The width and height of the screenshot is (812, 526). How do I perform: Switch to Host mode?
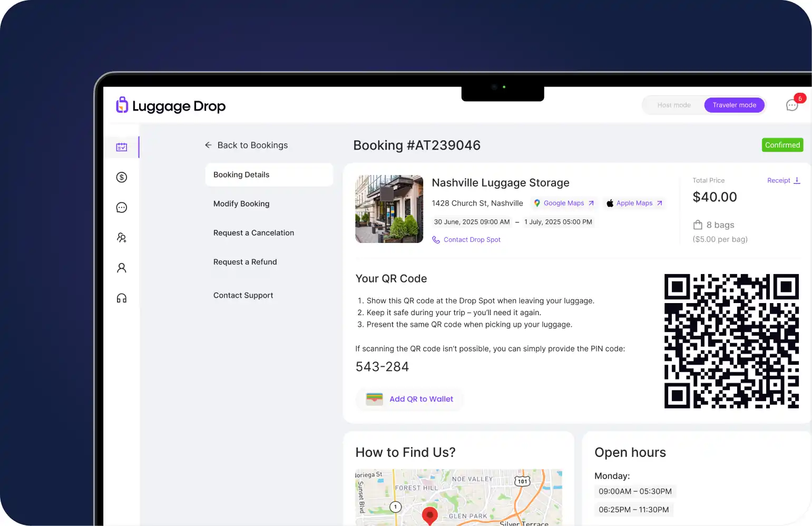click(x=674, y=105)
